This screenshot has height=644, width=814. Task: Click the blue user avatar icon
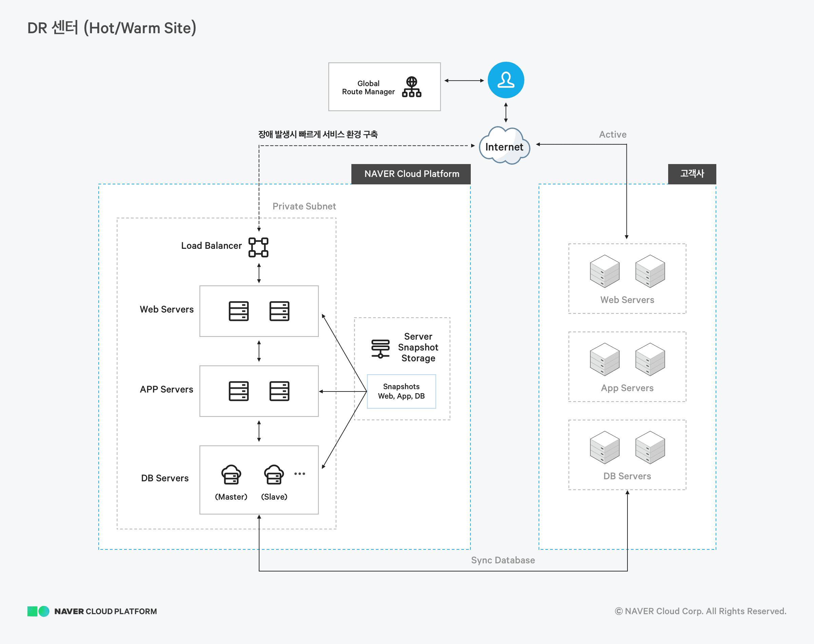[x=506, y=80]
